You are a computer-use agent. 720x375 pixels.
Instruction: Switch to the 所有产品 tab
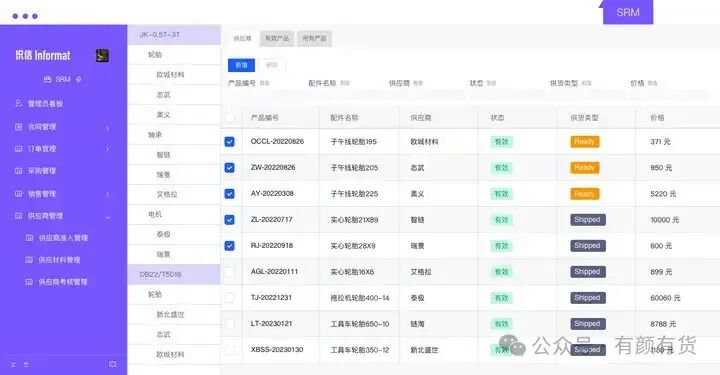point(315,39)
